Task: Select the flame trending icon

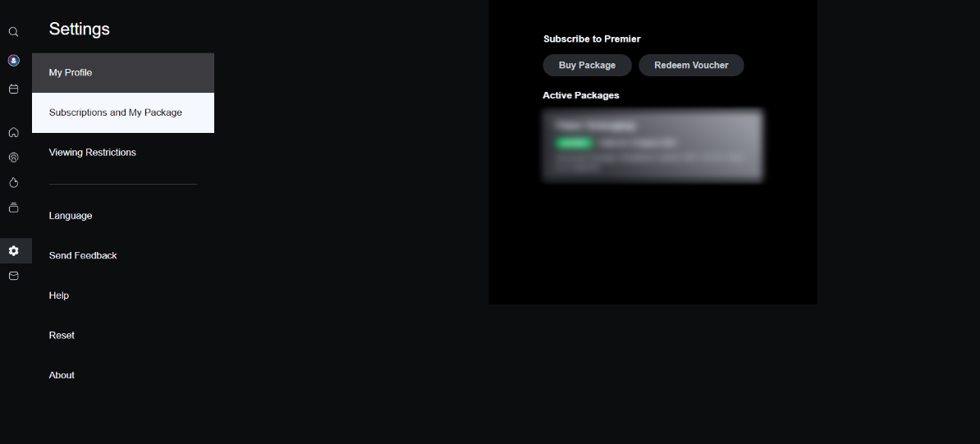Action: [13, 182]
